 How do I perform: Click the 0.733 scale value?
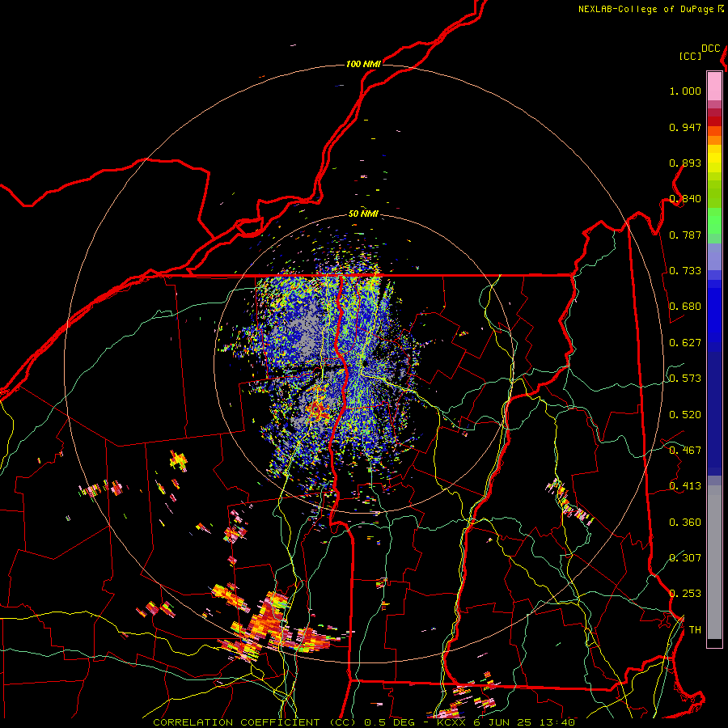(x=685, y=271)
